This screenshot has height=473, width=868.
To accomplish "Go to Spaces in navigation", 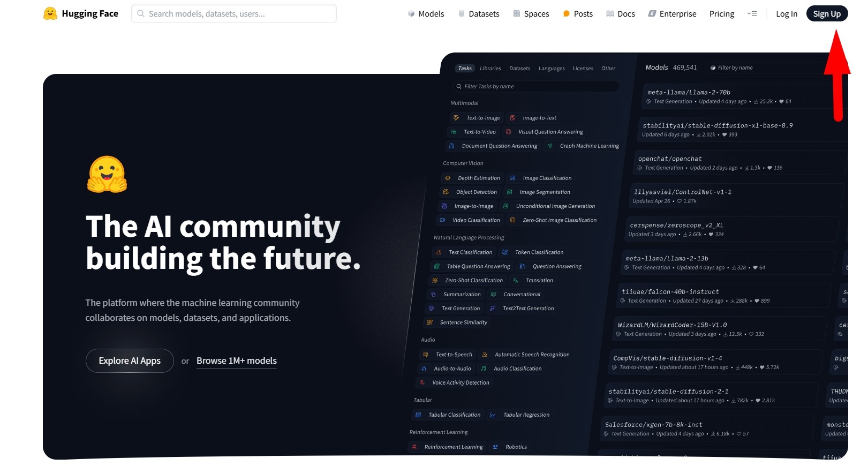I will click(531, 14).
